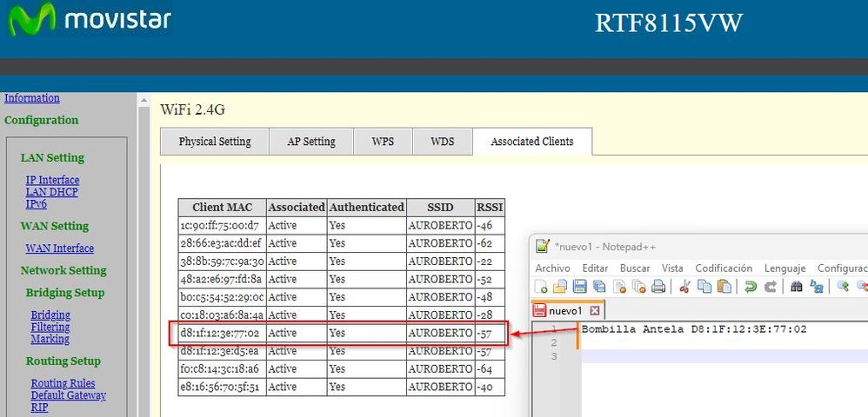Screen dimensions: 868x417
Task: Open the LAN DHCP link
Action: tap(51, 192)
